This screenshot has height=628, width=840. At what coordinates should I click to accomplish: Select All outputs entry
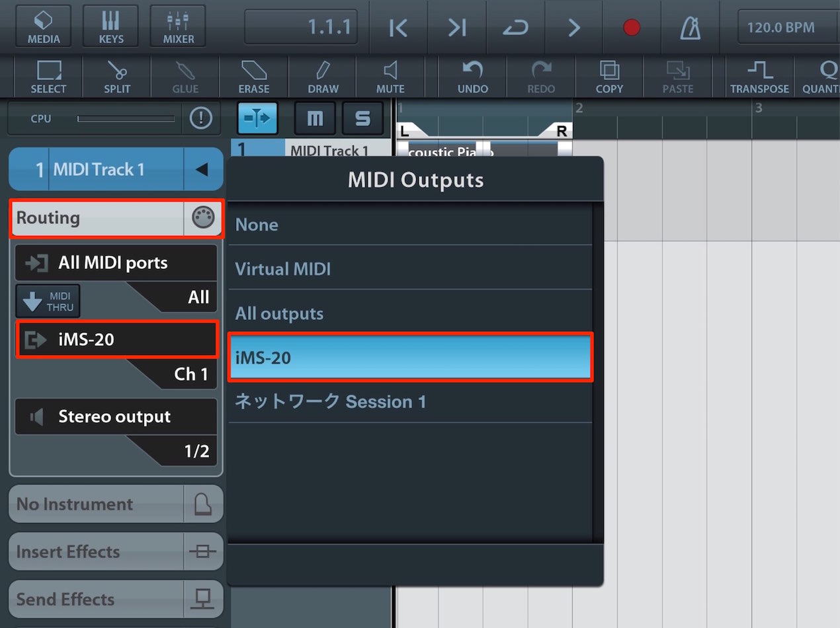(x=410, y=313)
